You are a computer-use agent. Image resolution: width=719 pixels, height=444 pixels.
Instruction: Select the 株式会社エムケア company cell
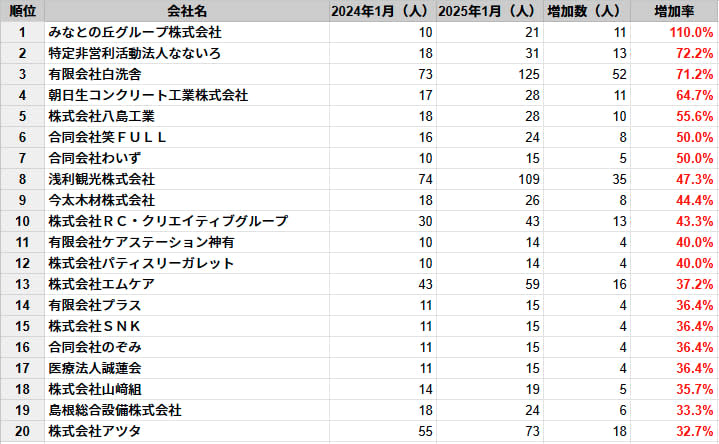click(102, 284)
